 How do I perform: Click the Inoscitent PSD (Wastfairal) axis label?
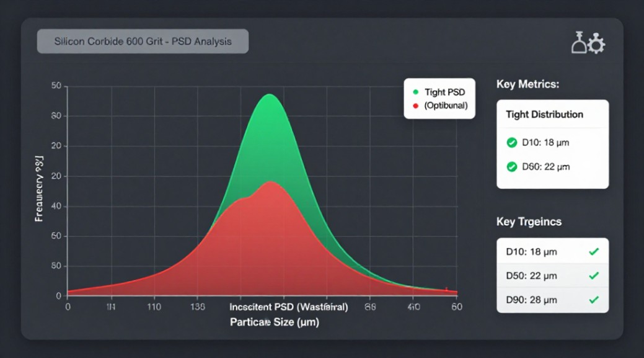[289, 307]
